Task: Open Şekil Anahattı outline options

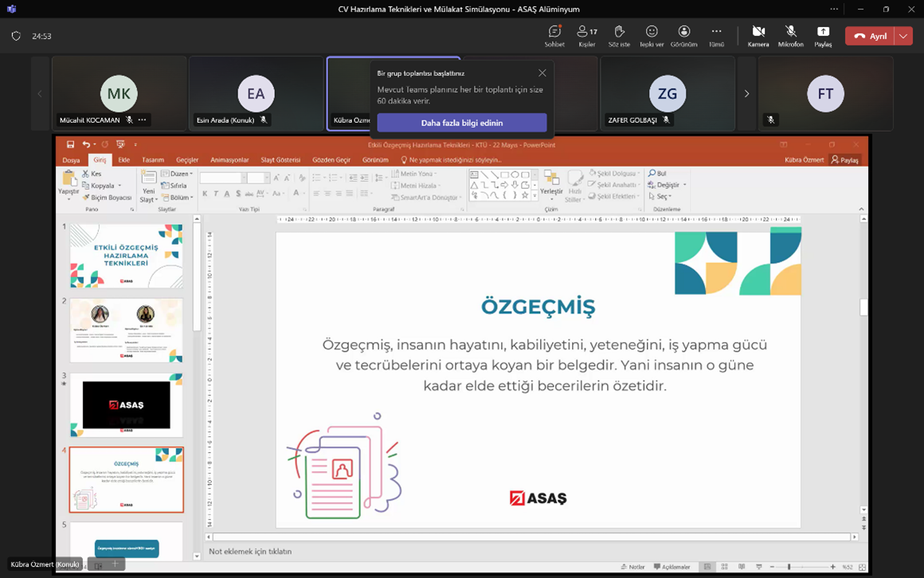Action: click(614, 185)
